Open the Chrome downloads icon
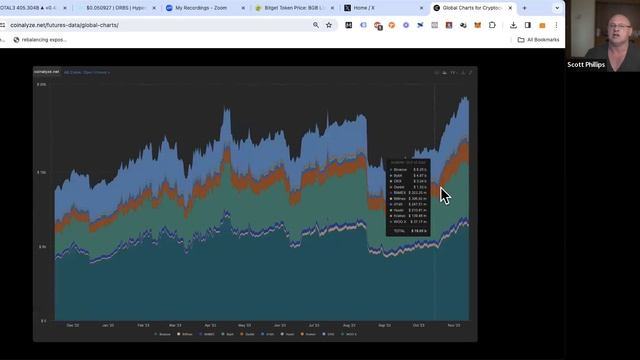Viewport: 640px width, 360px height. [x=513, y=25]
